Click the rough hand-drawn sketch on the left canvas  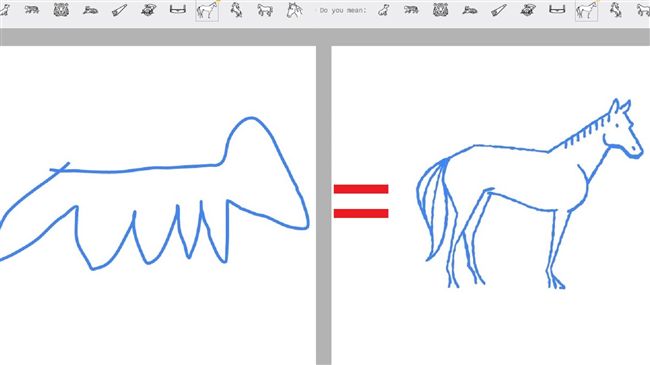[154, 194]
